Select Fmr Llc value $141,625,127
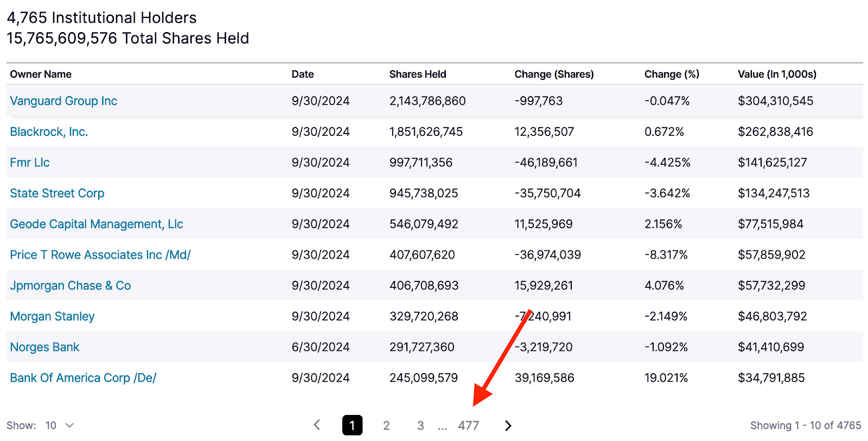 (x=772, y=162)
